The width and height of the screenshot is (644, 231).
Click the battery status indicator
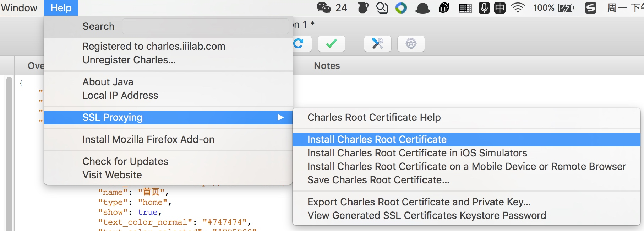(554, 8)
